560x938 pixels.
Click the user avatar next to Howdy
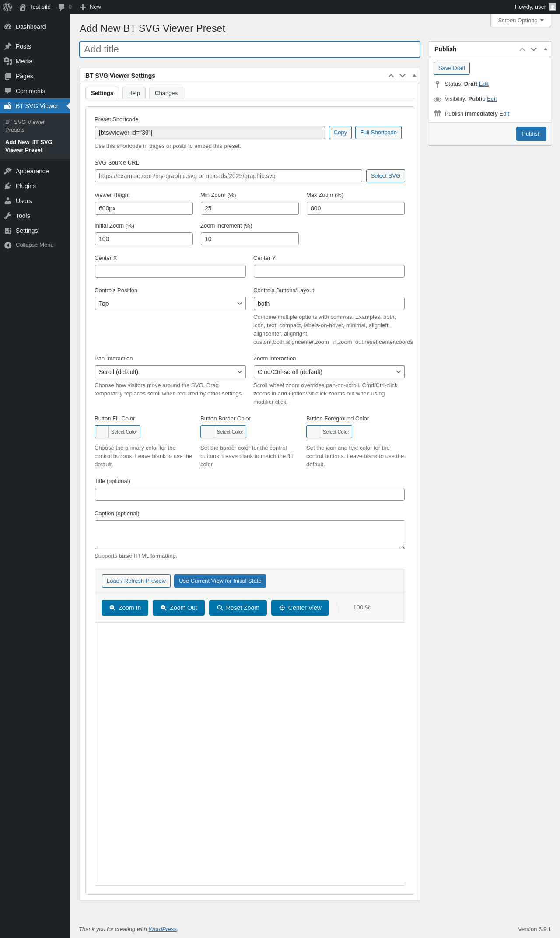point(553,7)
